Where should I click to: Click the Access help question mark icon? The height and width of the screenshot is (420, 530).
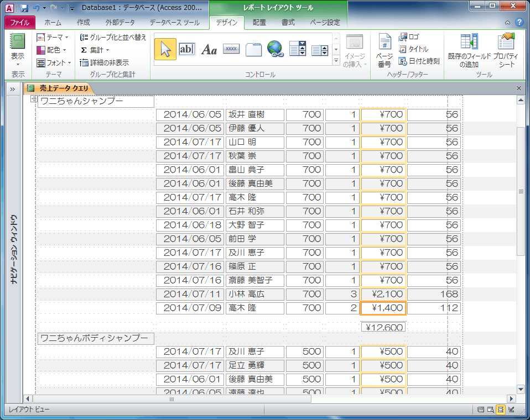click(519, 22)
